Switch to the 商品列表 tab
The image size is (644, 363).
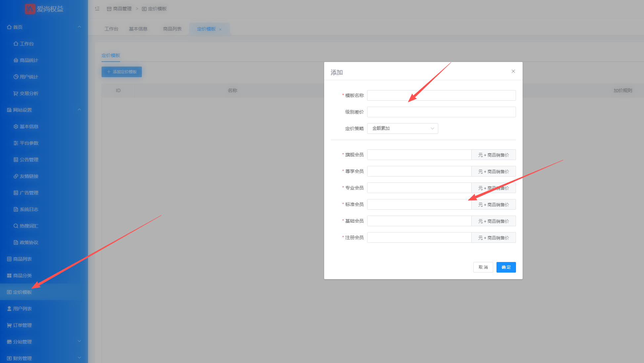[172, 29]
